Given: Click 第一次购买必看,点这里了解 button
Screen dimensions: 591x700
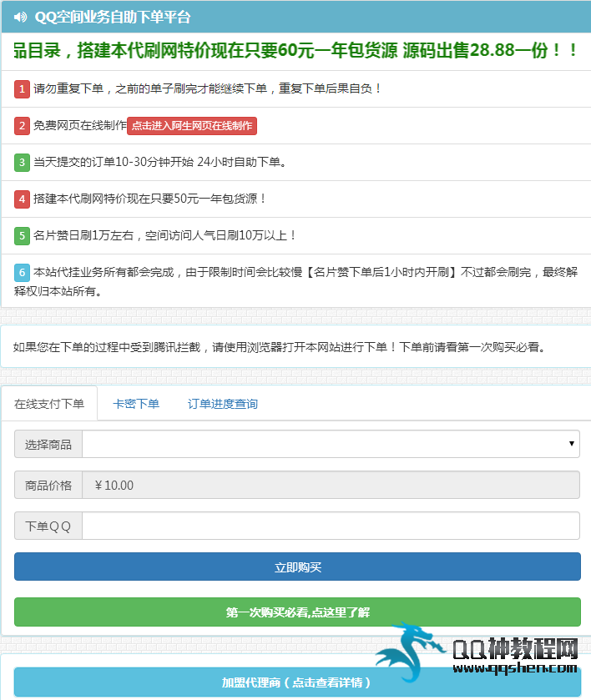Looking at the screenshot, I should click(297, 612).
